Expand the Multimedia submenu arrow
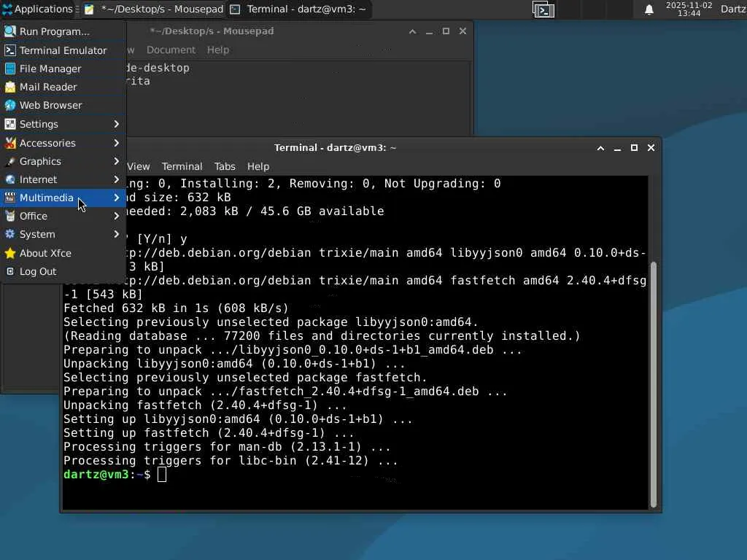747x560 pixels. [x=116, y=198]
